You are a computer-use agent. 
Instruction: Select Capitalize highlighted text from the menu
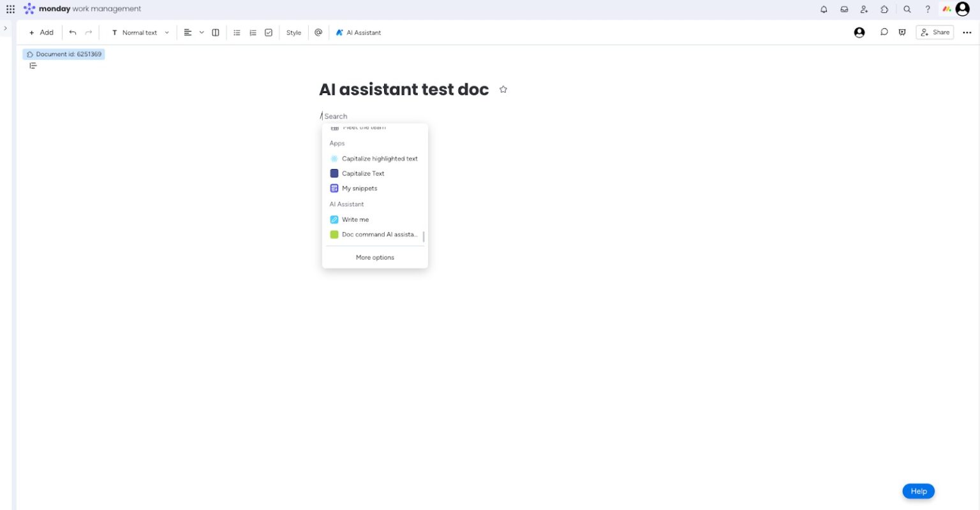click(380, 158)
